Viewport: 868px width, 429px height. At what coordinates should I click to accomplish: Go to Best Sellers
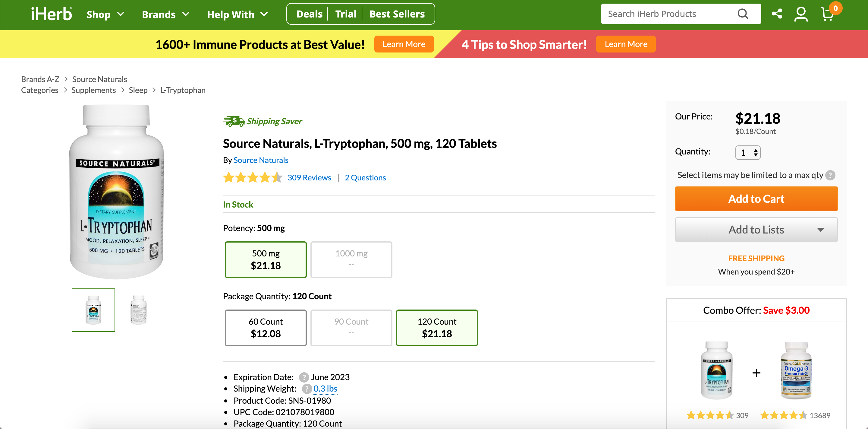click(x=397, y=14)
